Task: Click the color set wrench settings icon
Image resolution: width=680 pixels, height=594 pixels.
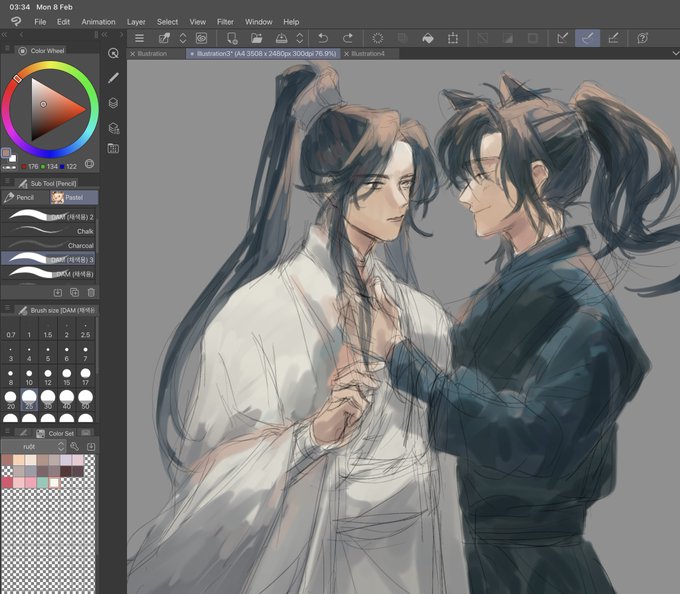Action: (74, 447)
